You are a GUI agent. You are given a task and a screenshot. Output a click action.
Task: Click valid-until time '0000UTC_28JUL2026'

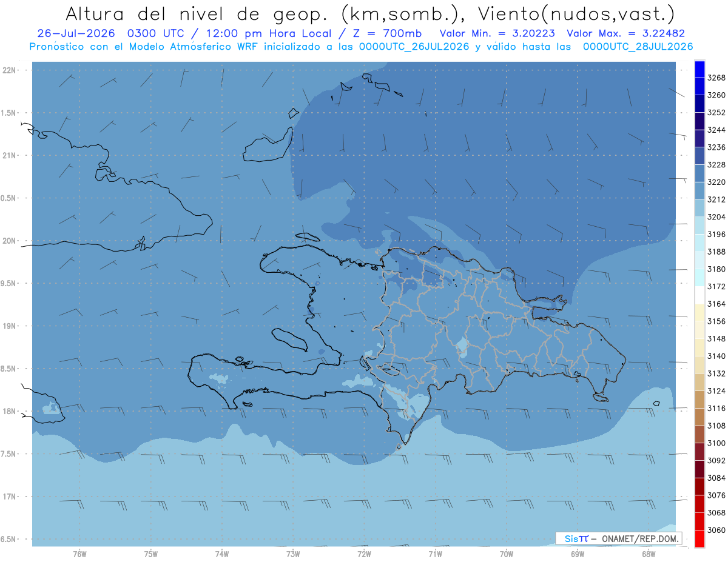638,47
